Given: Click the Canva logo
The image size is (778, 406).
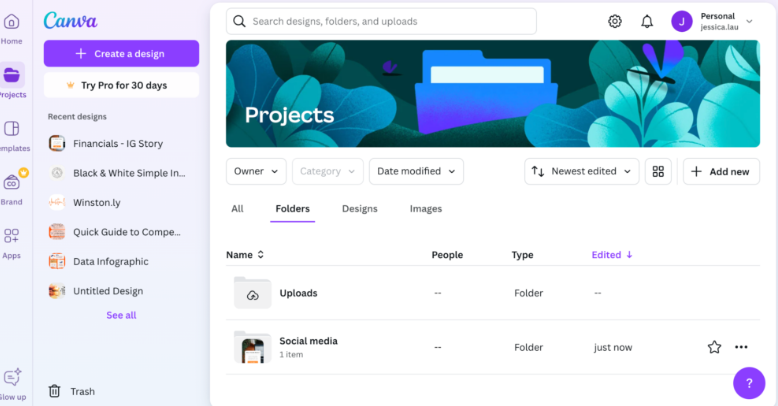Looking at the screenshot, I should 70,21.
